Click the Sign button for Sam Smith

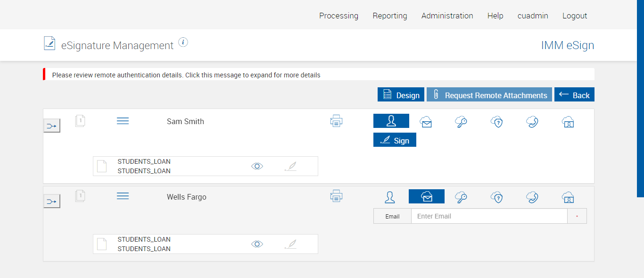point(395,140)
